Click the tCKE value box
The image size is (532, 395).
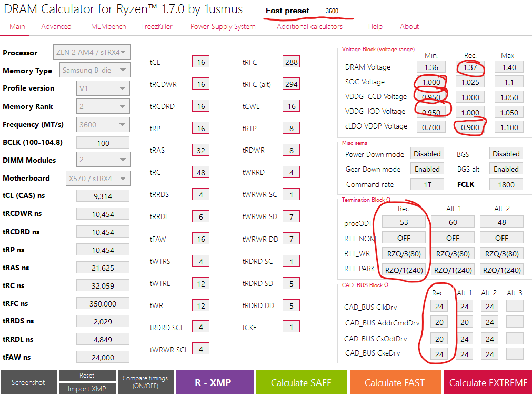click(292, 327)
